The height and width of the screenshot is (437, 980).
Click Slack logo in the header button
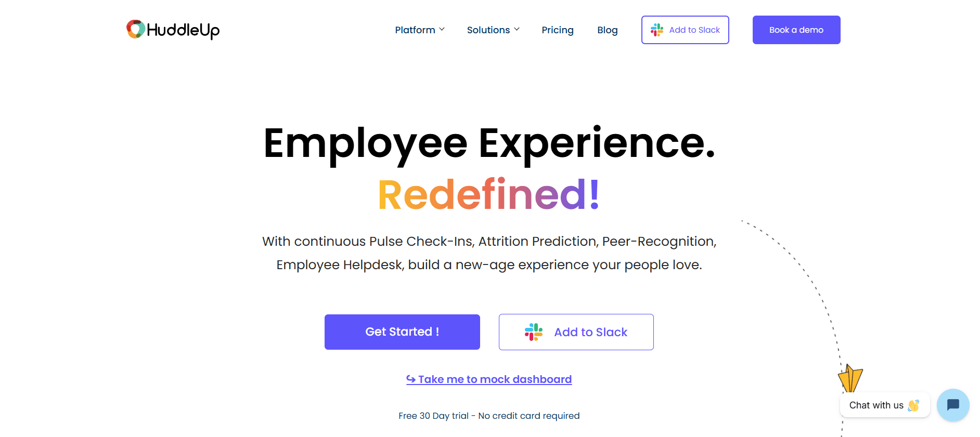point(657,30)
